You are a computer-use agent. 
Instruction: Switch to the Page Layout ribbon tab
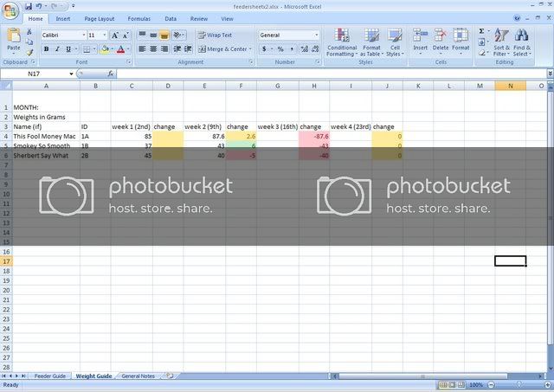pyautogui.click(x=100, y=18)
